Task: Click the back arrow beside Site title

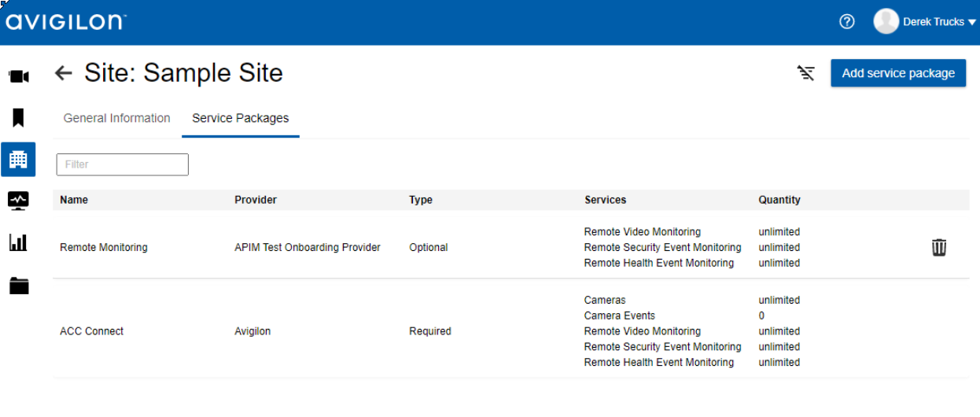Action: tap(63, 73)
